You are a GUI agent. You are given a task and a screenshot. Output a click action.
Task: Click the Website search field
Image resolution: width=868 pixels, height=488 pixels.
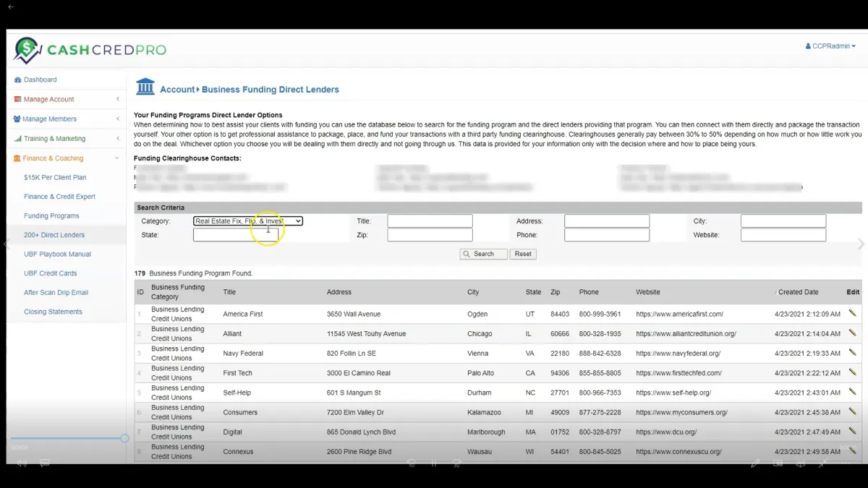pos(783,235)
